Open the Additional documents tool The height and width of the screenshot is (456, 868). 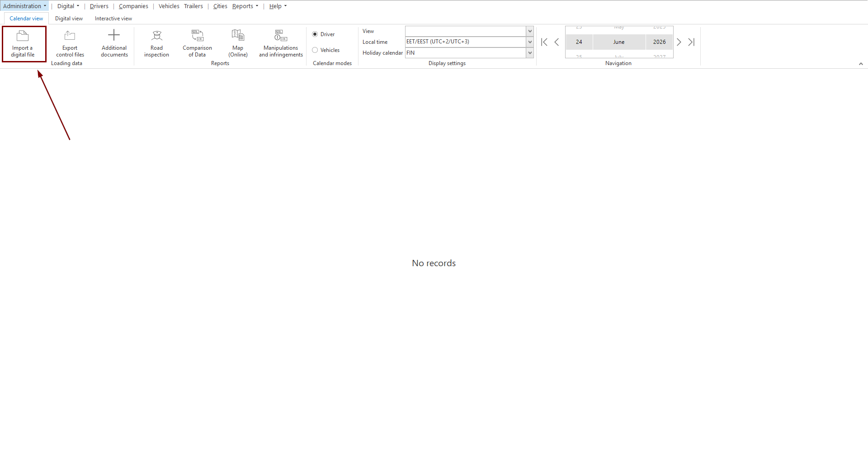click(x=114, y=44)
